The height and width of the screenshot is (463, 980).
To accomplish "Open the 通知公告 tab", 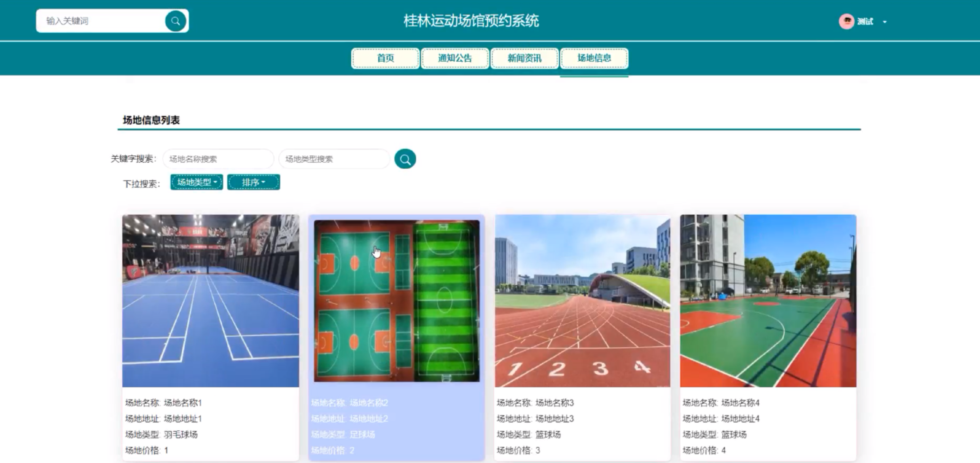I will point(455,58).
